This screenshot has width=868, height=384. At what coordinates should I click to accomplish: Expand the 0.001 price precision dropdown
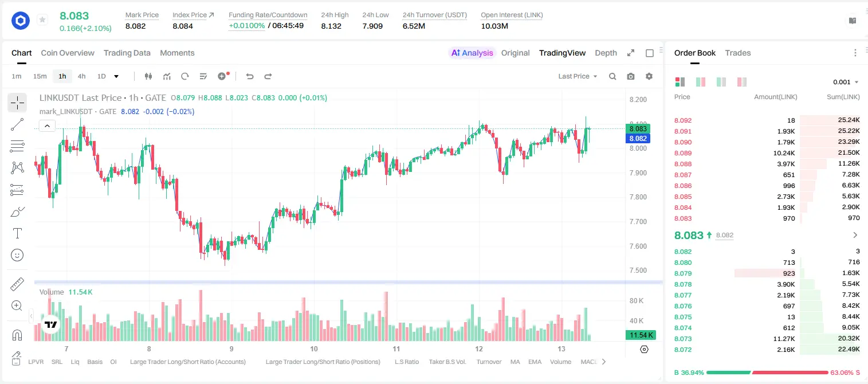coord(846,82)
